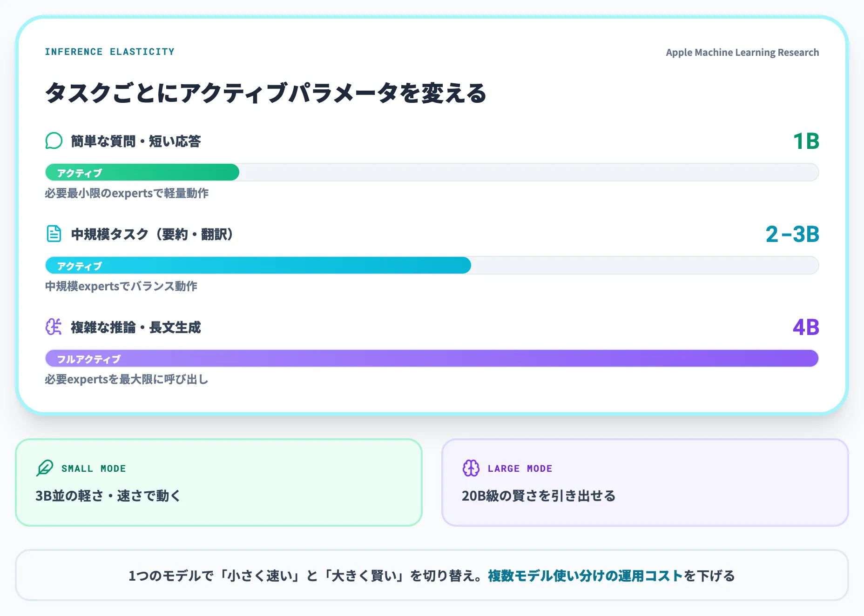The width and height of the screenshot is (864, 616).
Task: Click the 3B並の軽さ・速さで動く text
Action: point(108,495)
